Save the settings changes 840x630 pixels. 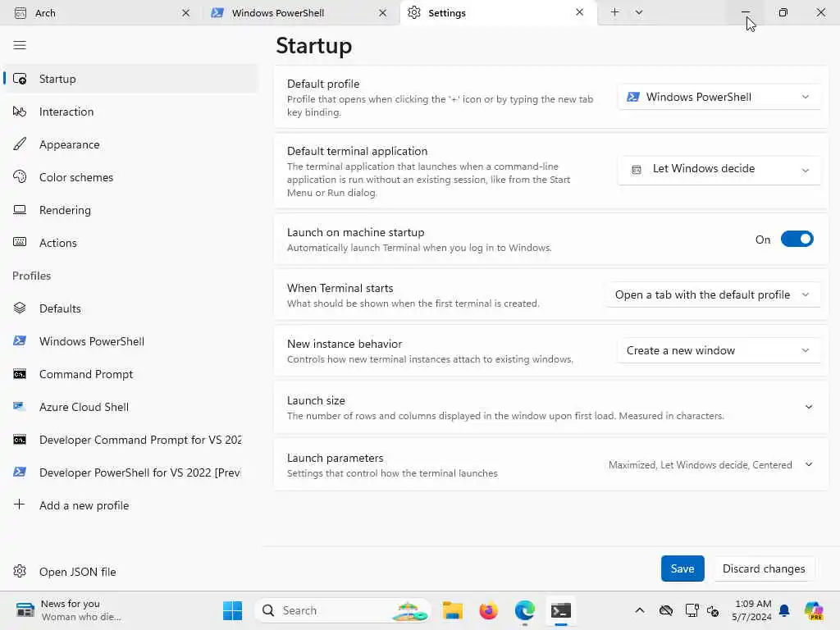coord(682,568)
